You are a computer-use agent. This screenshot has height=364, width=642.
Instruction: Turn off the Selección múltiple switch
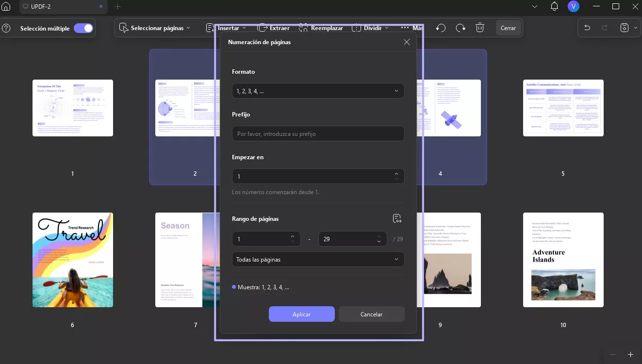(83, 28)
